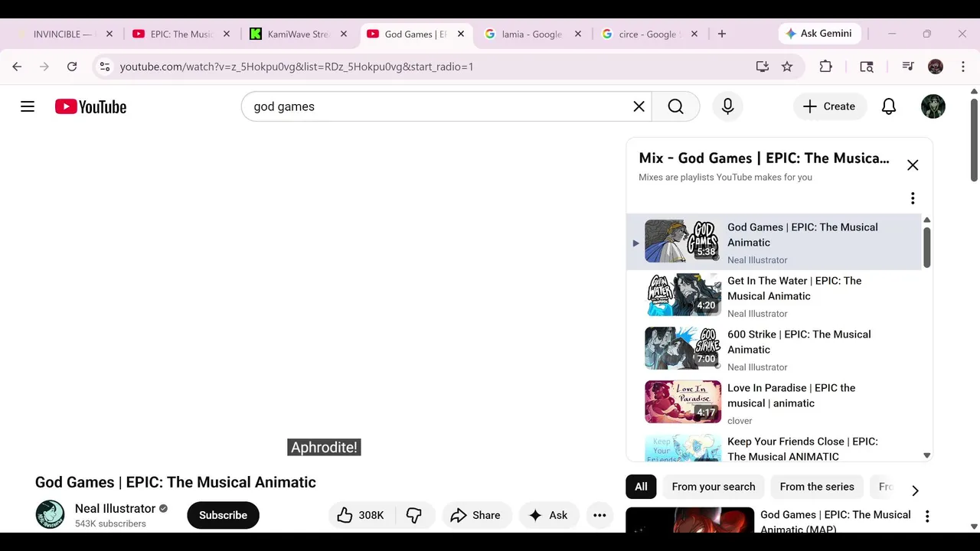Subscribe to Neal Illustrator
The width and height of the screenshot is (980, 551).
pos(223,515)
